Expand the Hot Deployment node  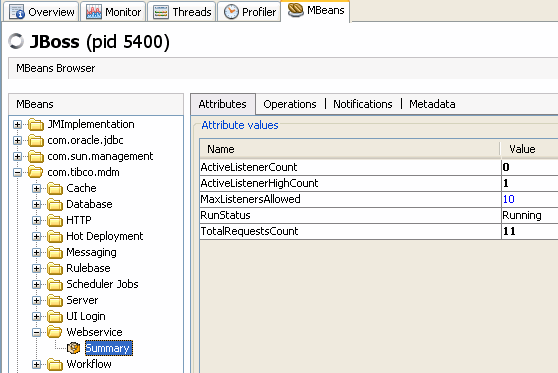click(36, 236)
